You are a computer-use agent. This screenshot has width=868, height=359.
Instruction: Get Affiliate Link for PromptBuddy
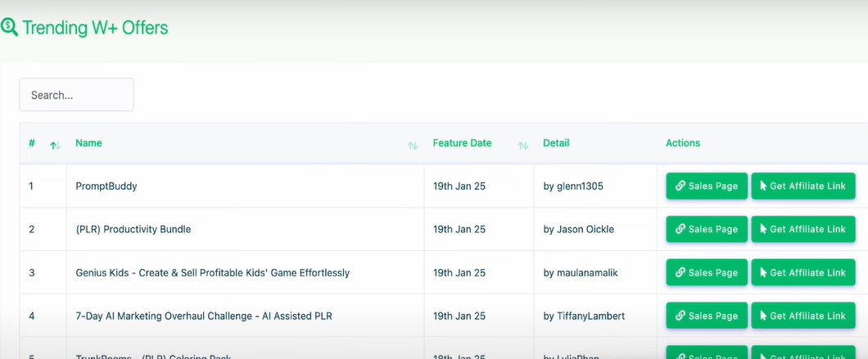(802, 186)
